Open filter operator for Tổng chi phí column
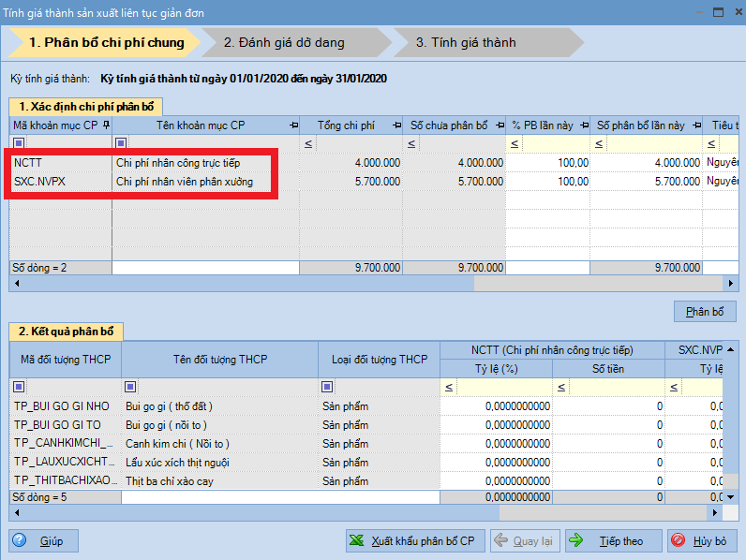Viewport: 746px width, 560px height. [x=309, y=143]
